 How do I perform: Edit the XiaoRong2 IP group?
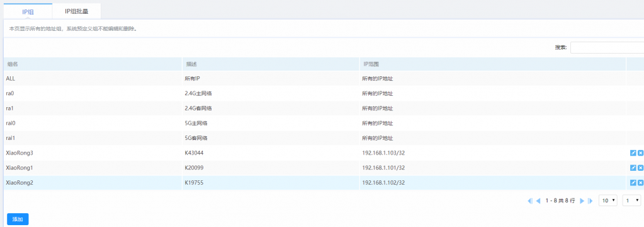pos(633,183)
